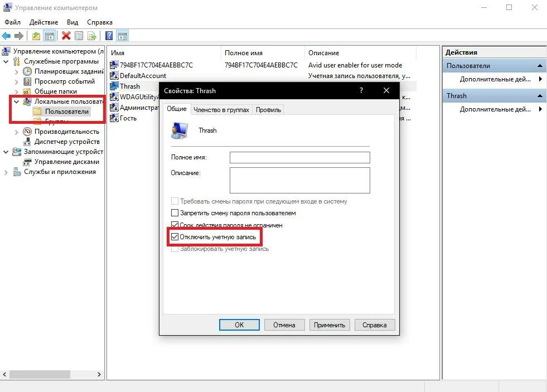This screenshot has height=392, width=547.
Task: Open the Справка menu in menu bar
Action: coord(100,22)
